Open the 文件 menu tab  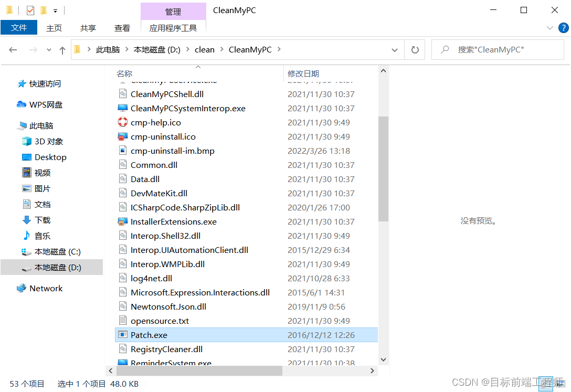(x=19, y=28)
